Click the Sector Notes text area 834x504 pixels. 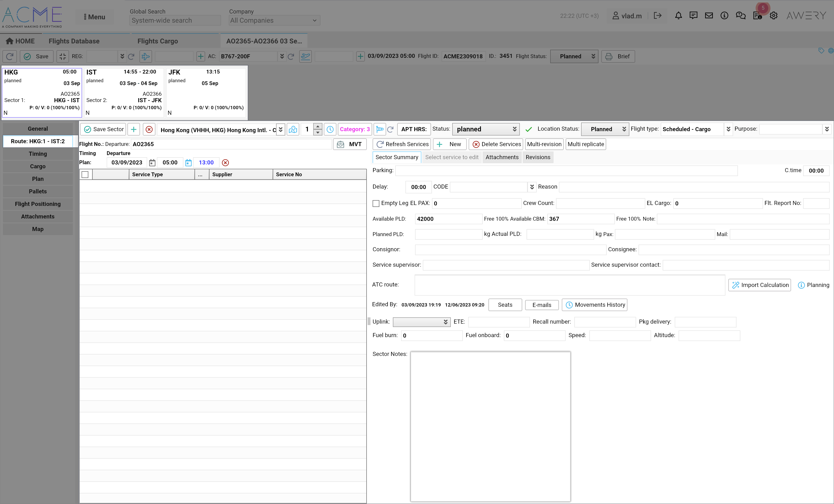(490, 426)
